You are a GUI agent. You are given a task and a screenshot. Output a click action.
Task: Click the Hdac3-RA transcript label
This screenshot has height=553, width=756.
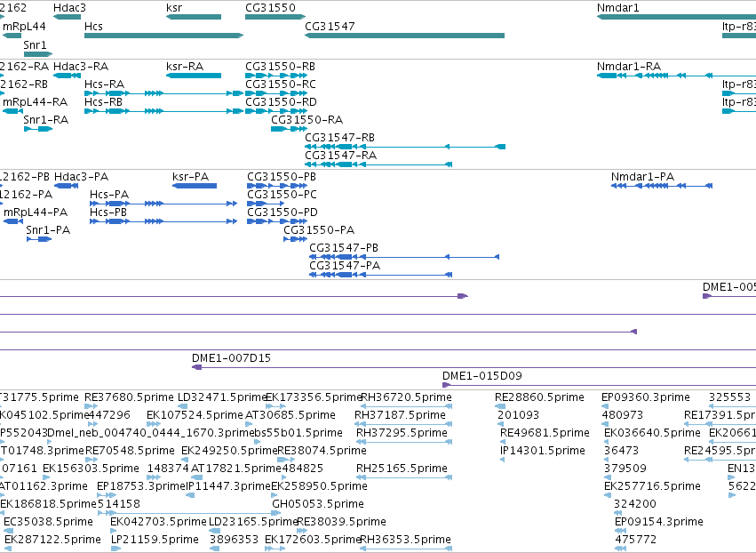81,67
